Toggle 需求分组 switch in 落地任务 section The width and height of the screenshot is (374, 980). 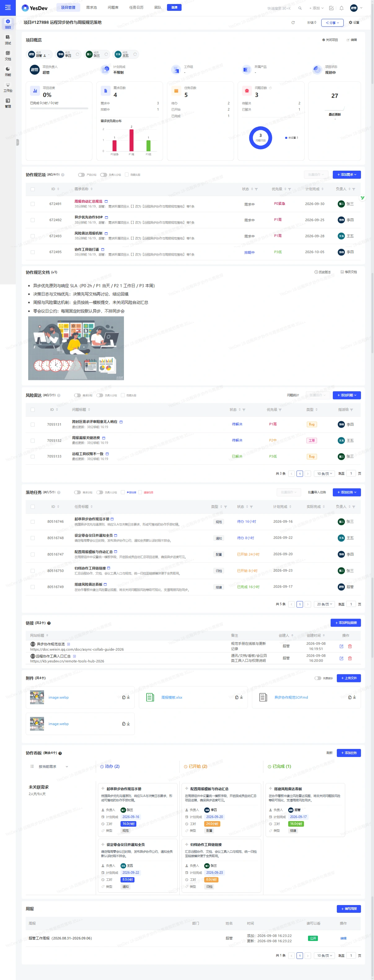77,492
